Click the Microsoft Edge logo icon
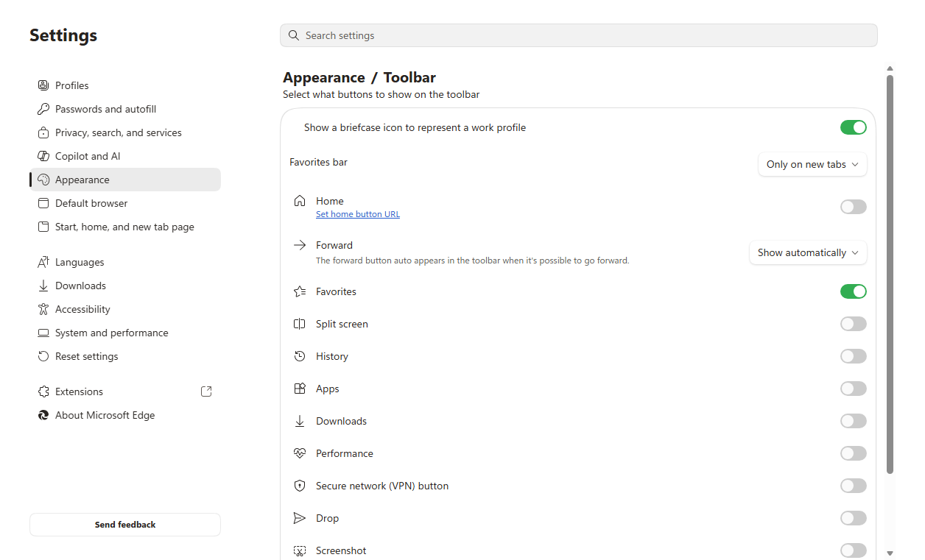This screenshot has width=925, height=560. pos(43,415)
